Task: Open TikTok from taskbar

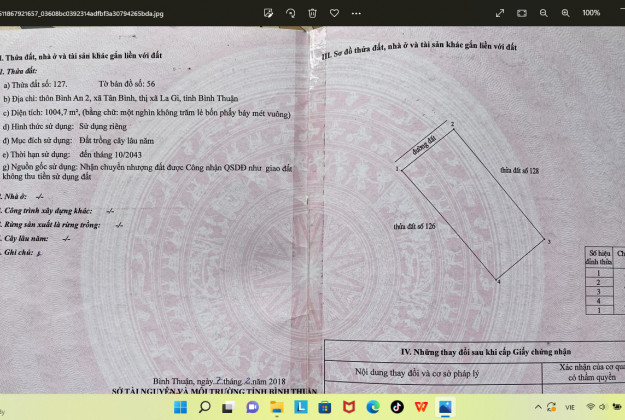Action: pyautogui.click(x=397, y=407)
